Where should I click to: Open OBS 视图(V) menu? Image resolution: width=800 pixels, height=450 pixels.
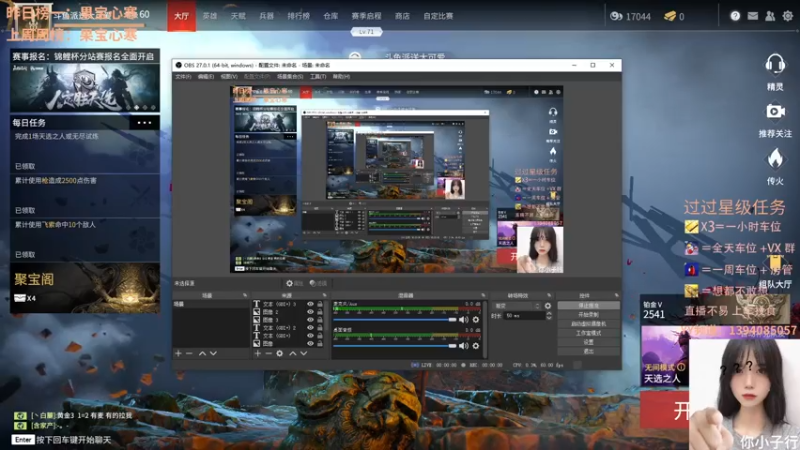(x=229, y=77)
